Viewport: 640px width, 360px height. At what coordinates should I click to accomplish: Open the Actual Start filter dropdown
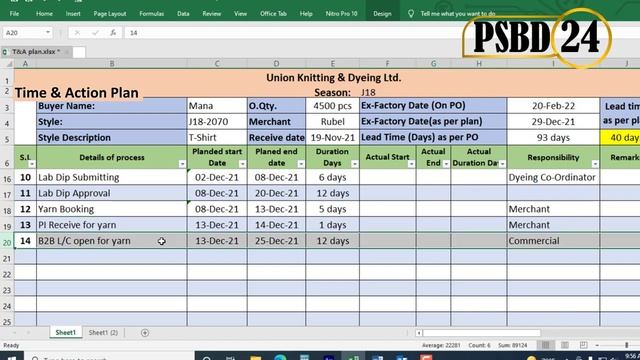click(x=411, y=164)
